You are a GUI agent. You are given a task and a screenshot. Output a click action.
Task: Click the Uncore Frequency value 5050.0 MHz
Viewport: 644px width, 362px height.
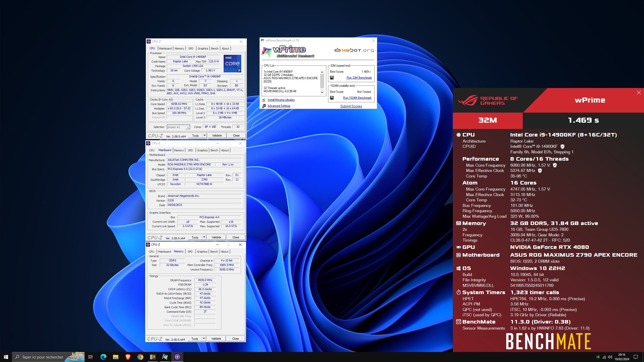(227, 269)
